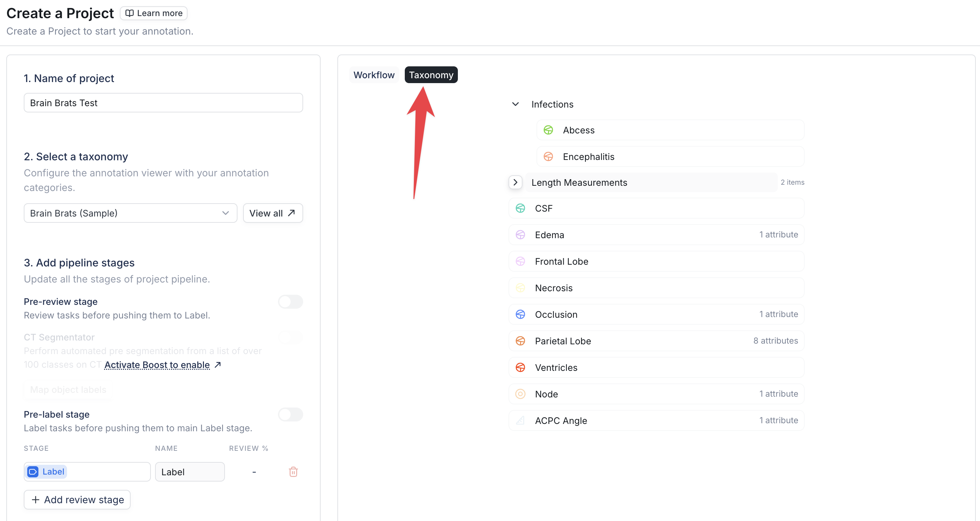Click the Abcess label text
Viewport: 980px width, 521px height.
click(578, 130)
